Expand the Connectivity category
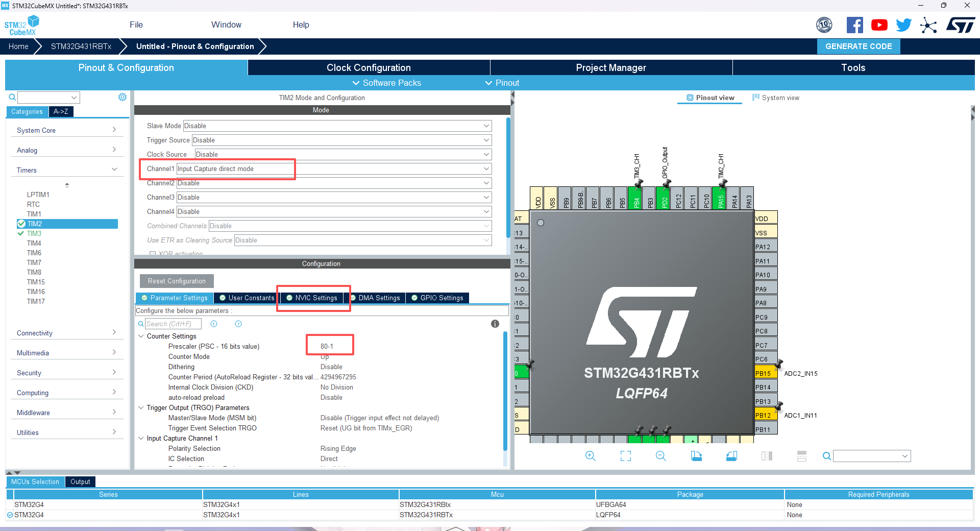Screen dimensions: 980x531 (67, 333)
